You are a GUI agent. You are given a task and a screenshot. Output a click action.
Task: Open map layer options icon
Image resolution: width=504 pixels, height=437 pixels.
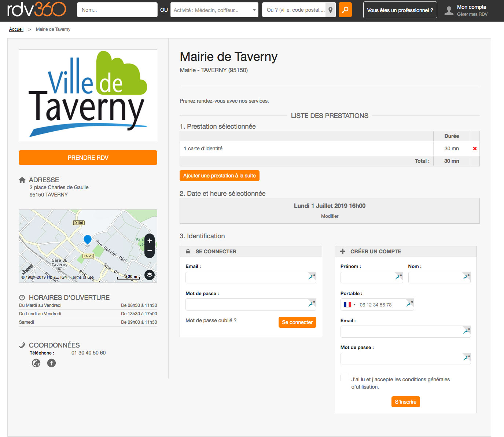coord(149,275)
